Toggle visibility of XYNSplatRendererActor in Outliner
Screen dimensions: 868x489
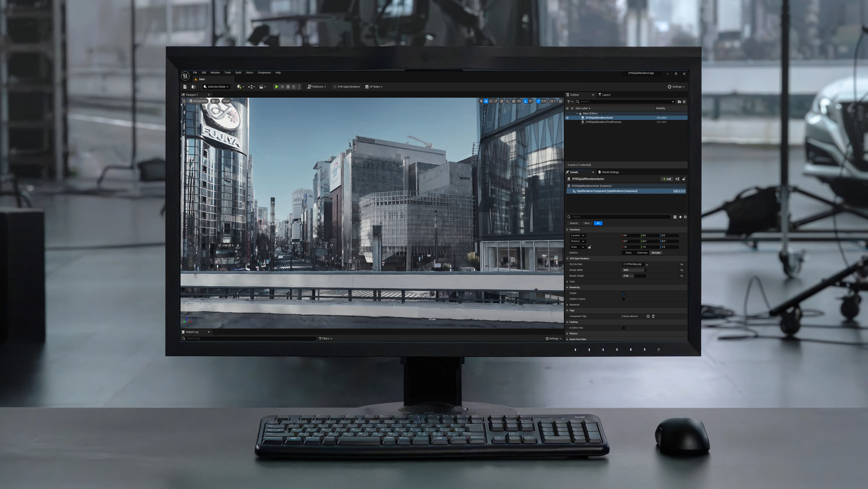[567, 118]
